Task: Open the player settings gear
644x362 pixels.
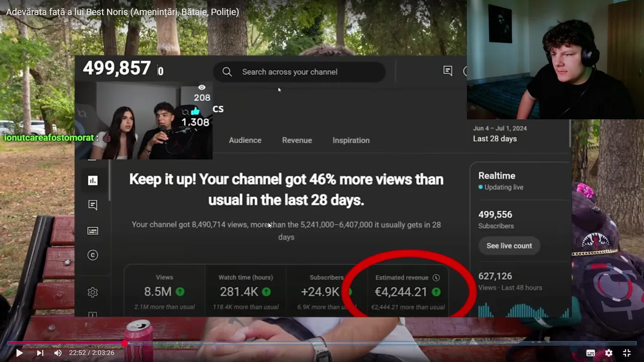Action: pyautogui.click(x=609, y=353)
